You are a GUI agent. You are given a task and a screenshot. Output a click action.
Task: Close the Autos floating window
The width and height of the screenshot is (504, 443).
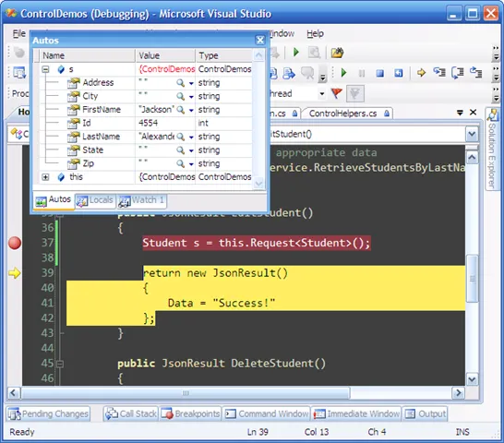point(260,41)
